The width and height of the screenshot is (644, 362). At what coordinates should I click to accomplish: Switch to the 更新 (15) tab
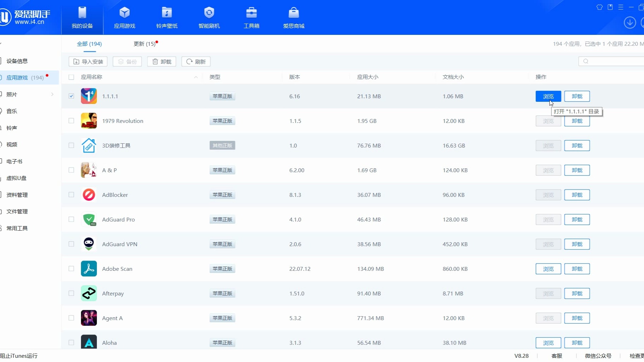[145, 44]
